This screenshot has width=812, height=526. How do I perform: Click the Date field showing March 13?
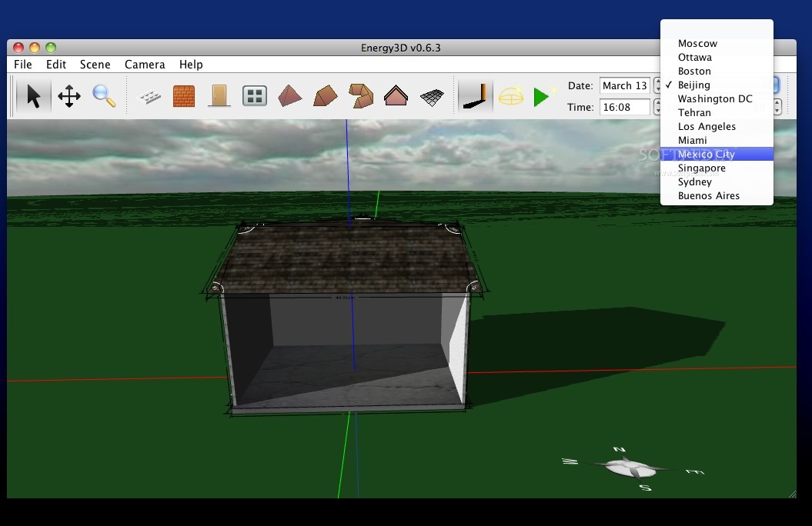coord(624,85)
